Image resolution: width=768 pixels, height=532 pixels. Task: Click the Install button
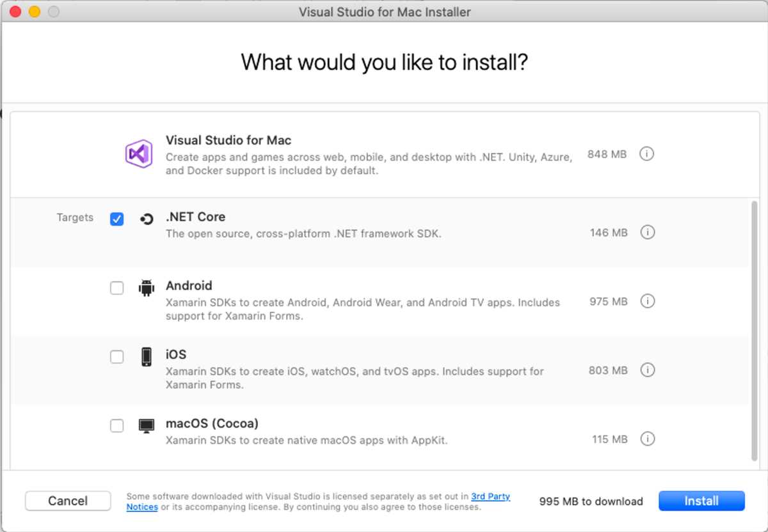pos(701,501)
